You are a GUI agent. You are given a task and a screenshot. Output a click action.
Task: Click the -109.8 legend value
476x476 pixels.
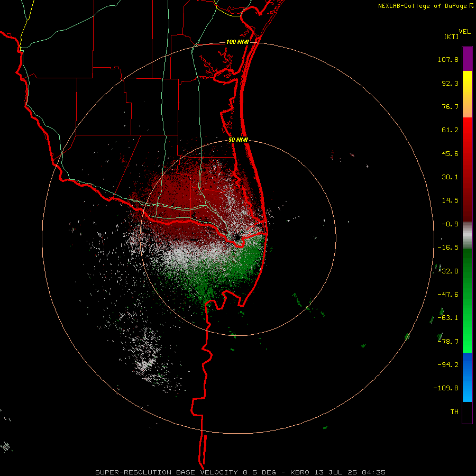446,388
